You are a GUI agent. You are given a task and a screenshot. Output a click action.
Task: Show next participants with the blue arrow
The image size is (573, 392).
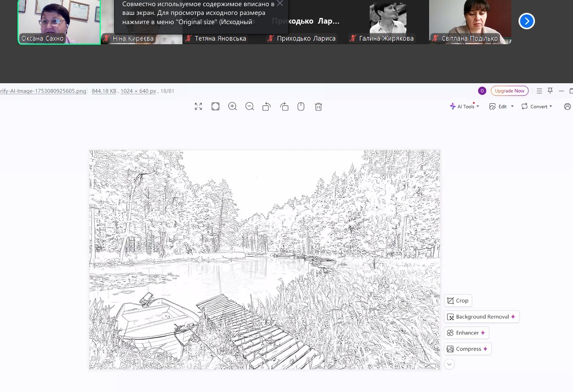pyautogui.click(x=527, y=21)
